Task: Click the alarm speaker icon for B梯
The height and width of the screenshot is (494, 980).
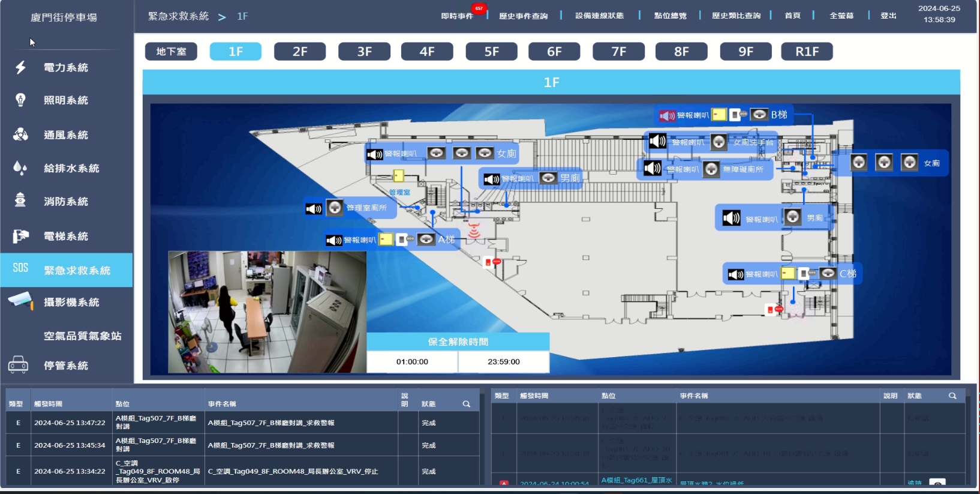Action: pos(667,115)
